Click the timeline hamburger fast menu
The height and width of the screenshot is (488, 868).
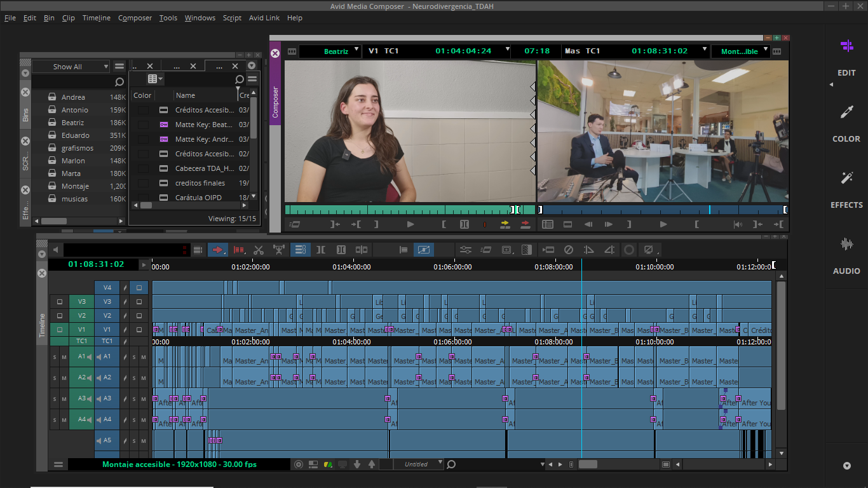[58, 464]
